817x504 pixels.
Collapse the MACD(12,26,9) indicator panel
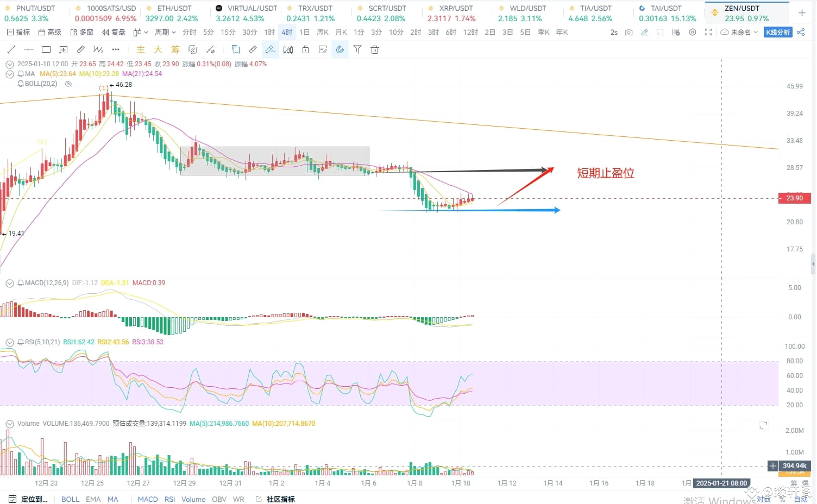coord(9,283)
